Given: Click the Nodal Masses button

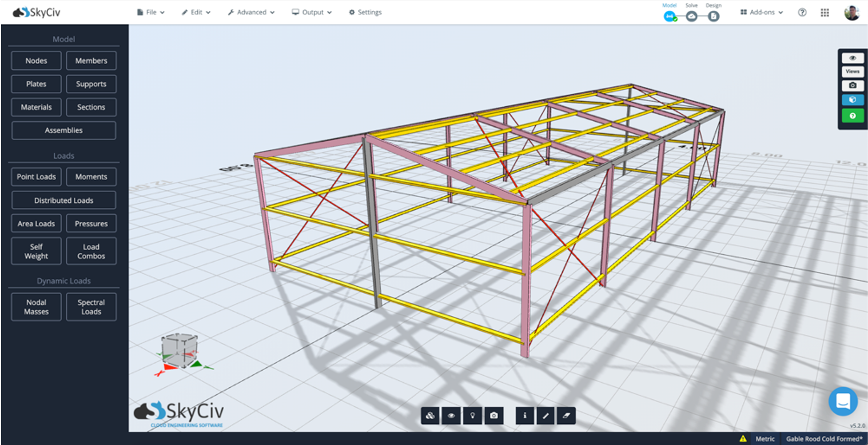Looking at the screenshot, I should tap(36, 307).
